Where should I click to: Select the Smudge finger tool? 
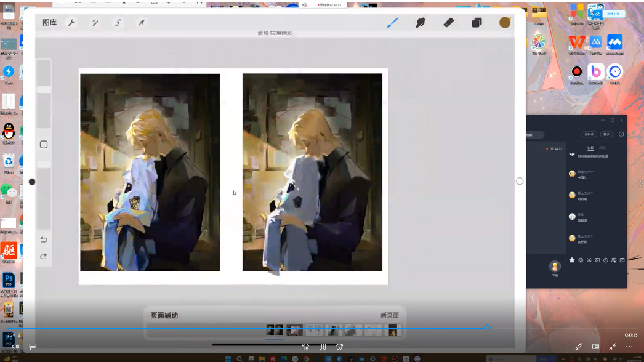coord(420,23)
